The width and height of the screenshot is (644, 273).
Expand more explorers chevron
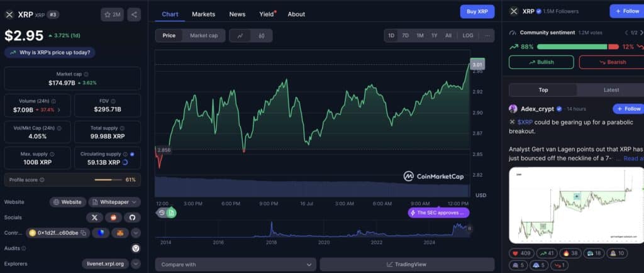coord(136,264)
